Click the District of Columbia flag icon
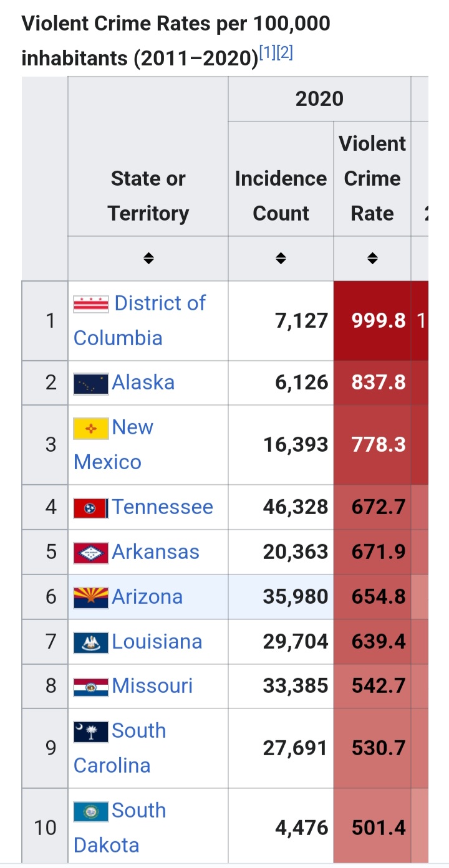This screenshot has width=449, height=868. point(92,303)
